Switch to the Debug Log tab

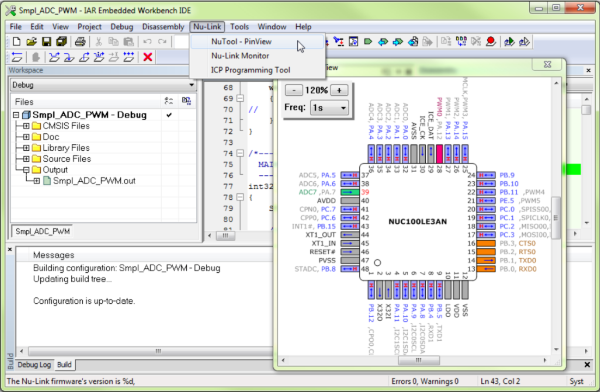coord(34,365)
